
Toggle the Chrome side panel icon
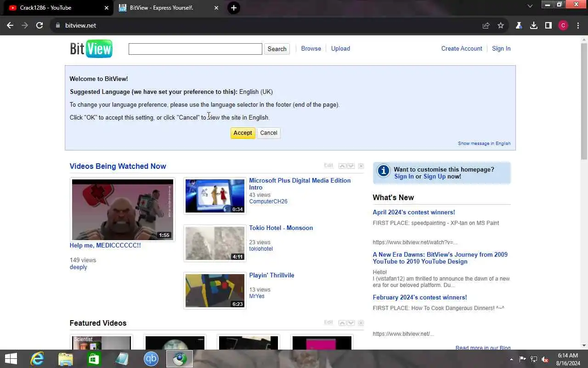(x=548, y=25)
